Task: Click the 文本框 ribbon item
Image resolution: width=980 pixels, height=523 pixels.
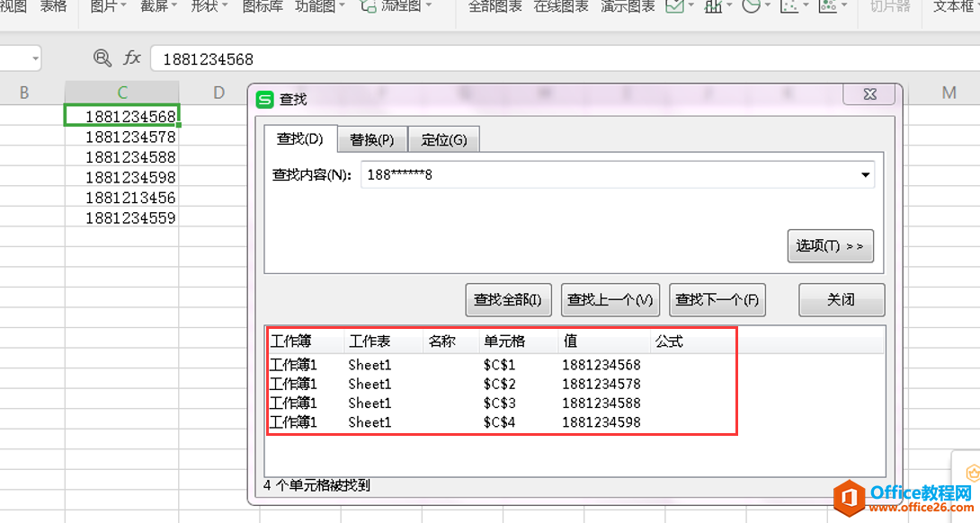Action: pos(953,7)
